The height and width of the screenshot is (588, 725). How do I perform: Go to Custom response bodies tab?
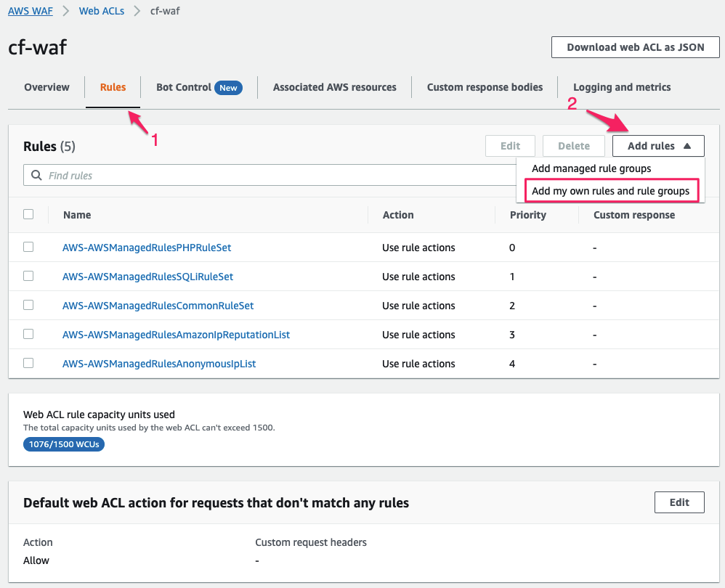click(x=485, y=87)
